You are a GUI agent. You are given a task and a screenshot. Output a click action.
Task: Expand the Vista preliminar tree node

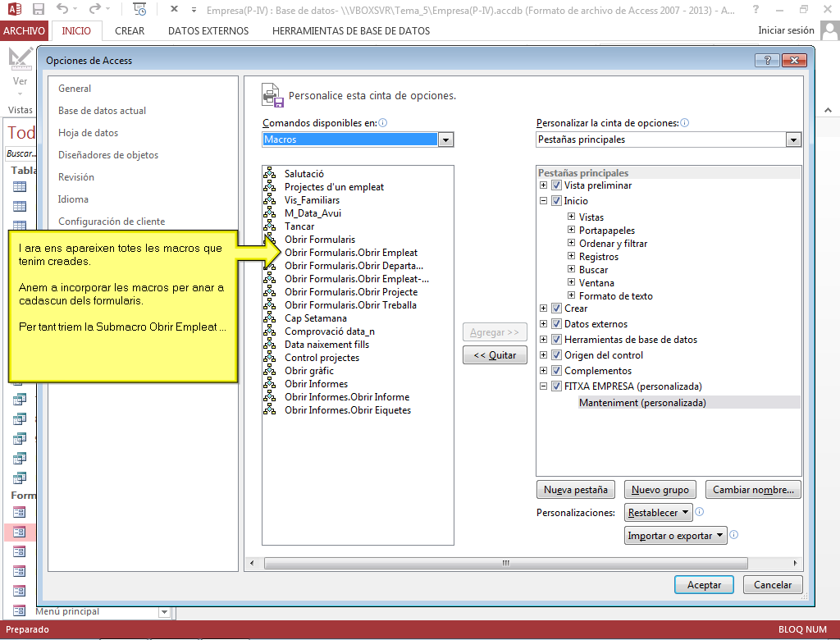(x=543, y=185)
